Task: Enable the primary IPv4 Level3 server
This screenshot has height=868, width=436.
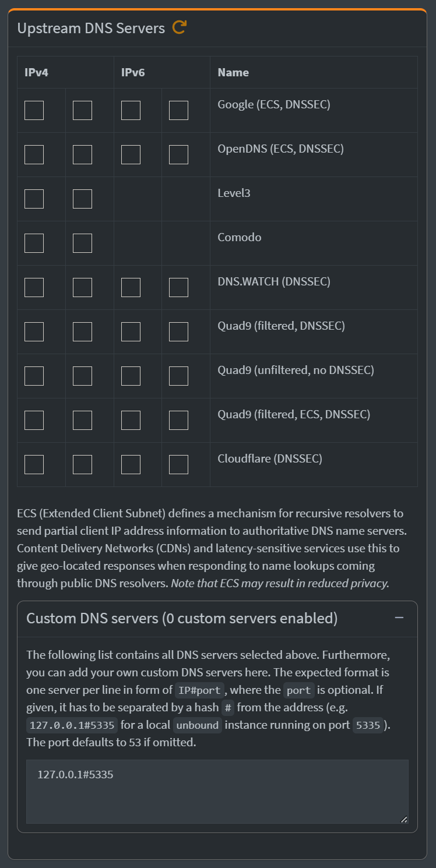Action: pos(33,198)
